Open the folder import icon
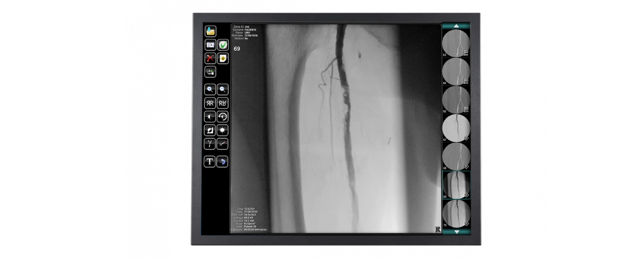The image size is (644, 261). click(210, 31)
